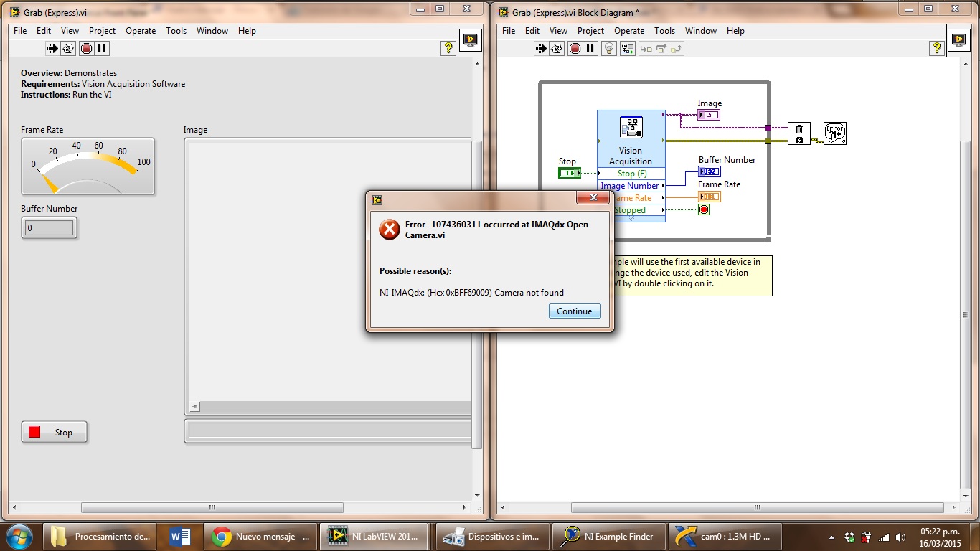Click the Pause button in the Front Panel toolbar
Viewport: 980px width, 551px height.
(x=102, y=49)
